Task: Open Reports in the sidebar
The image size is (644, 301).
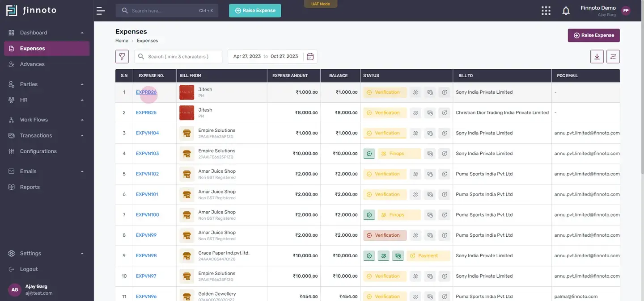Action: pos(47,187)
